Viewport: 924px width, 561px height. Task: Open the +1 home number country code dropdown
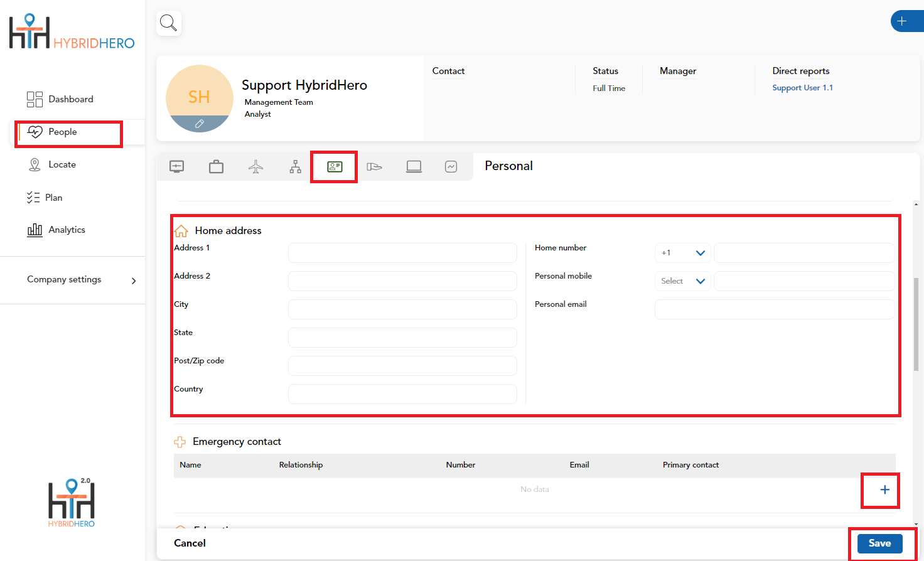[x=682, y=253]
